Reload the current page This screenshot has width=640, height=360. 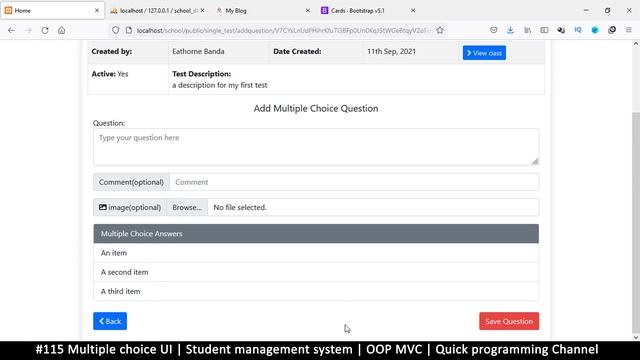click(x=45, y=30)
